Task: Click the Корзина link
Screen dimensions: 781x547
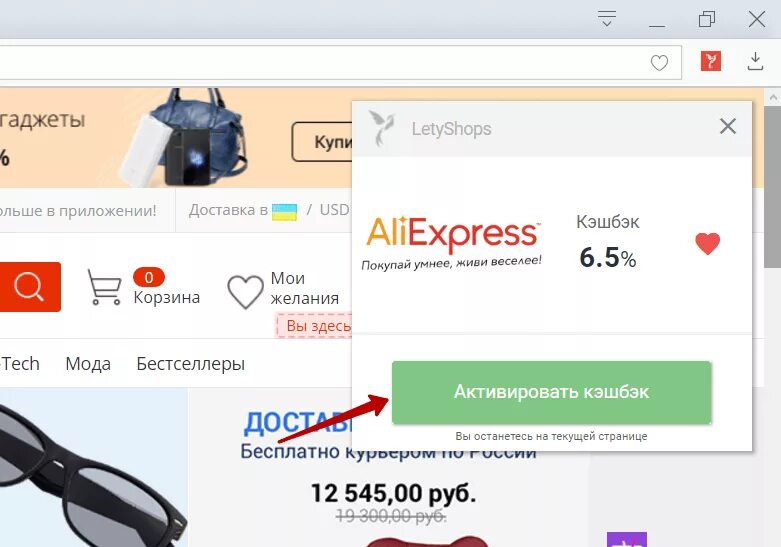Action: (x=166, y=297)
